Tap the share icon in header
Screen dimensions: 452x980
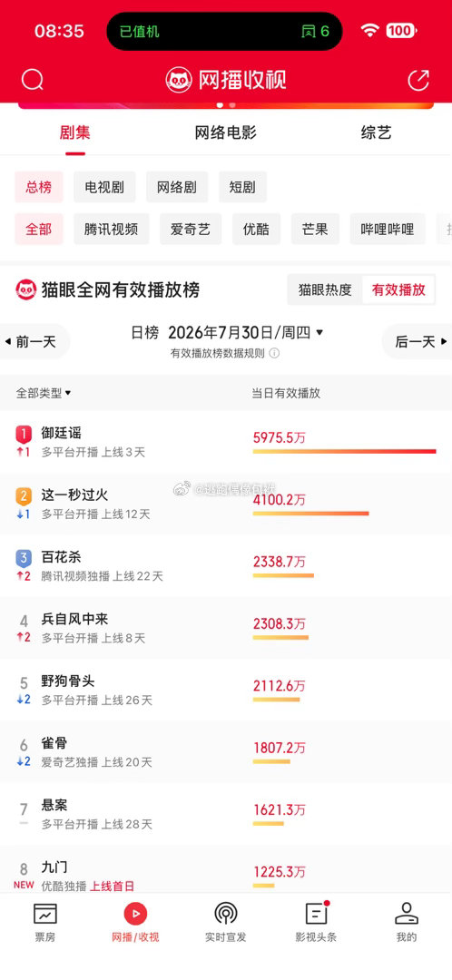pyautogui.click(x=418, y=80)
